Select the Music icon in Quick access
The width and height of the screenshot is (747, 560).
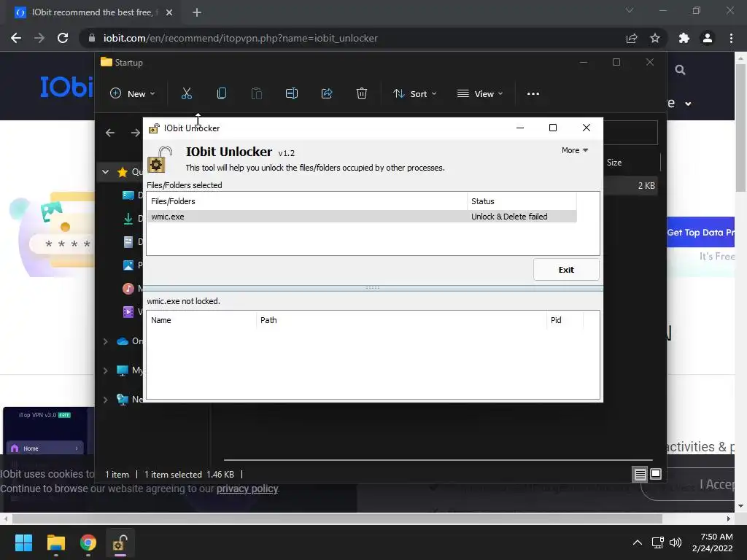click(x=128, y=289)
